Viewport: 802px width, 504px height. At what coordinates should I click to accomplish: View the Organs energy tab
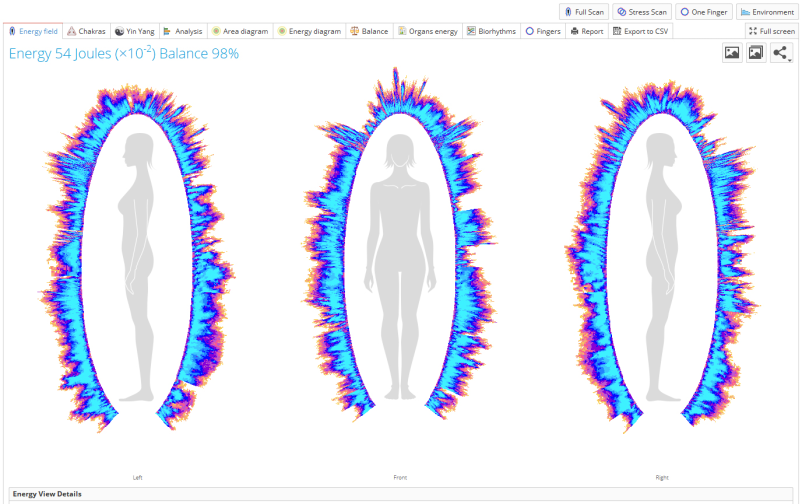click(427, 31)
